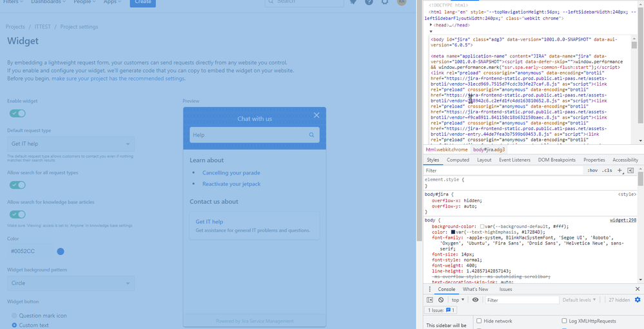This screenshot has width=644, height=329.
Task: Toggle the .cls element classes button
Action: pyautogui.click(x=607, y=170)
